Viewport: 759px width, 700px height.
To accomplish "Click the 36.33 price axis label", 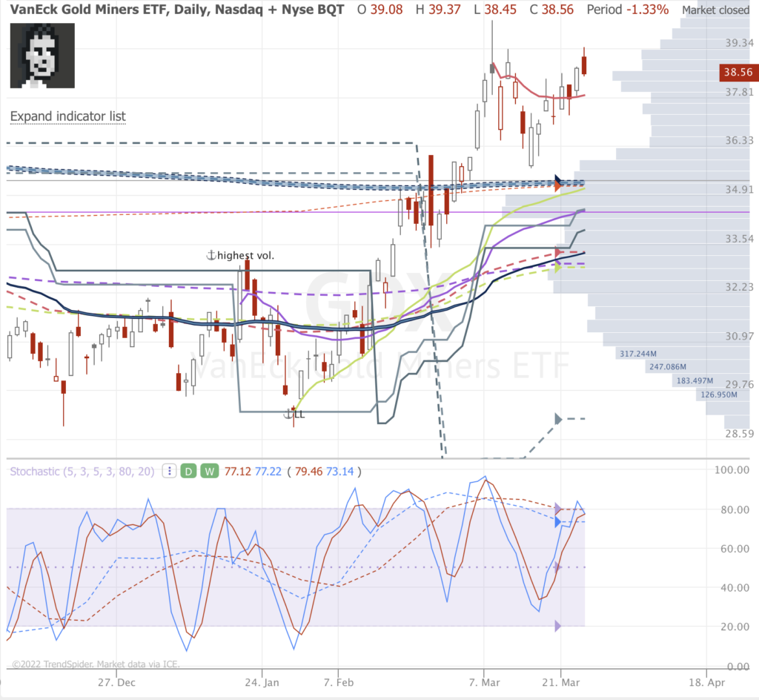I will (x=739, y=140).
